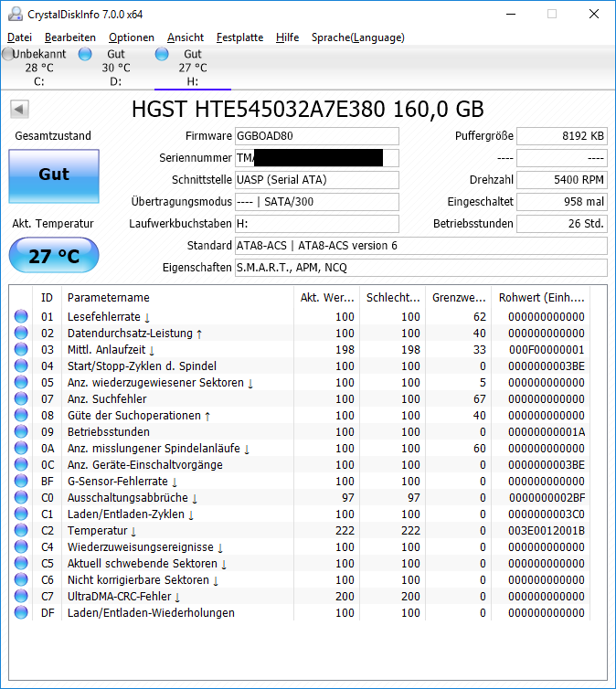Select the Lesefehlerrate parameter name

pyautogui.click(x=109, y=317)
